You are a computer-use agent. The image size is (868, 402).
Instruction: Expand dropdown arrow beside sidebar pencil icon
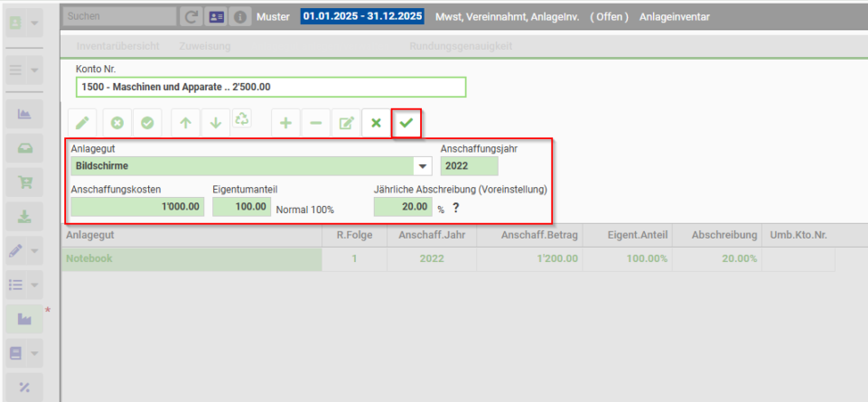point(34,251)
